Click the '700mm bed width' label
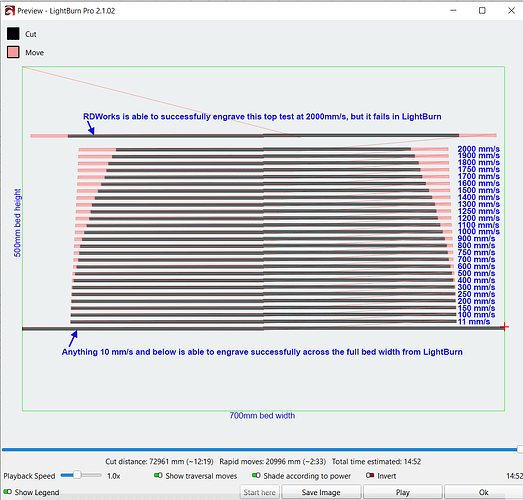 coord(262,416)
